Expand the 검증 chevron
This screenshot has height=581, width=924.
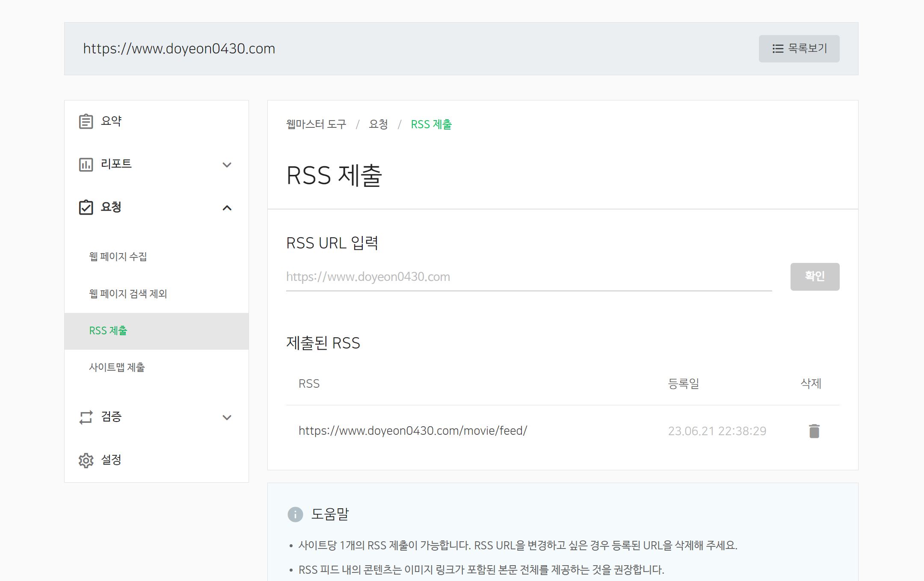227,418
